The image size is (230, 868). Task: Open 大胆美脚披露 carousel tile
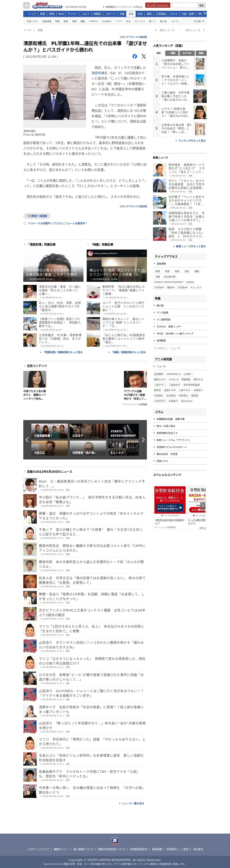[x=49, y=431]
